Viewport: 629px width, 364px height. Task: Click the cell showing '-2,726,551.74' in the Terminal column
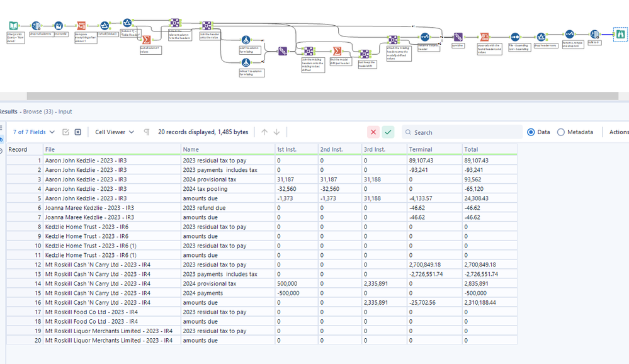(x=434, y=274)
